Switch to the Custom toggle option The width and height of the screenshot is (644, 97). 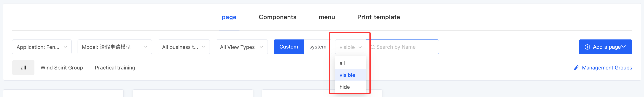(x=289, y=47)
